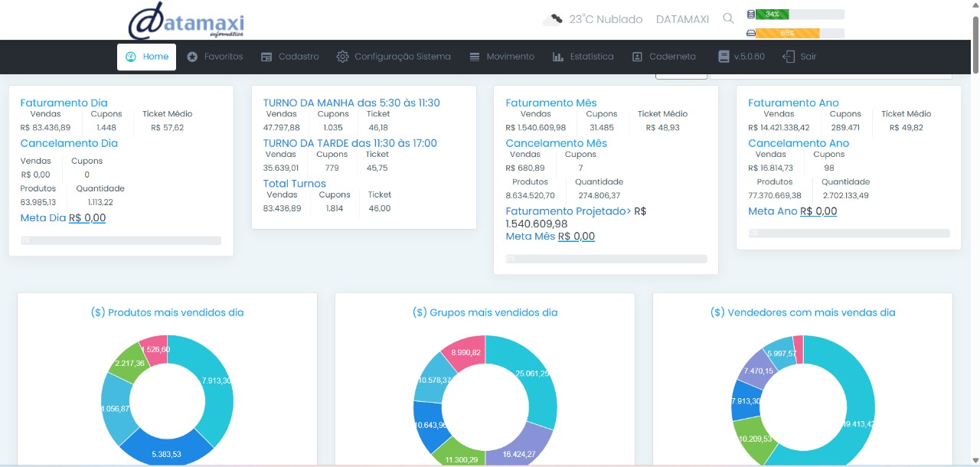Click the Caderneta notebook icon

click(x=636, y=56)
